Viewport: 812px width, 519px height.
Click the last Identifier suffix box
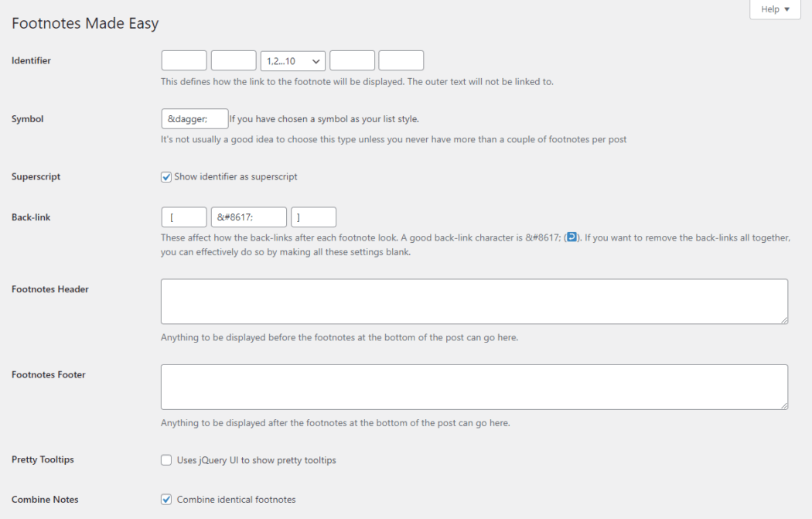(400, 60)
